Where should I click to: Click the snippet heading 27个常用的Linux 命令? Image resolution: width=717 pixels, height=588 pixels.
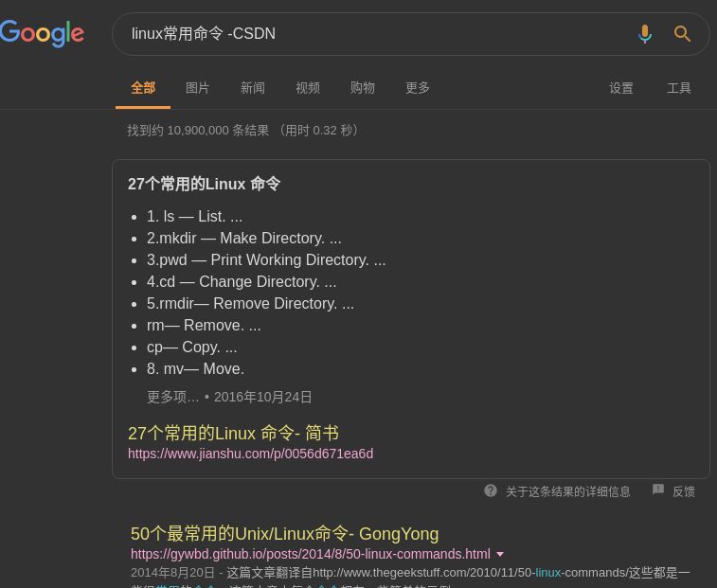(204, 184)
